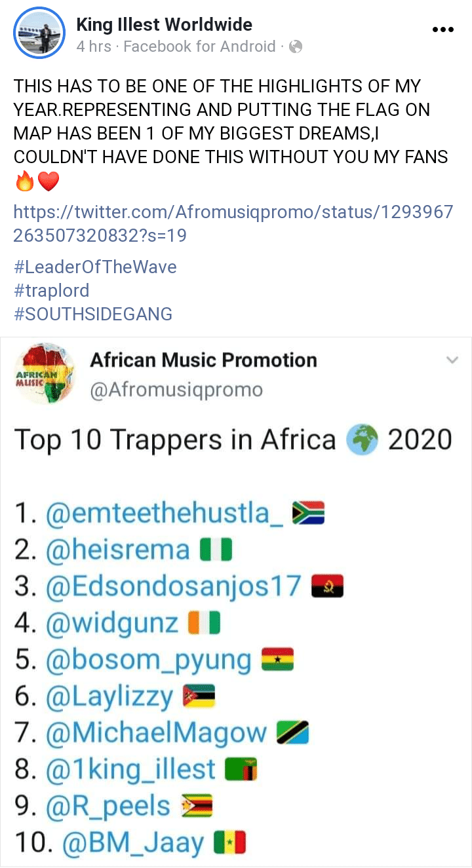The image size is (472, 868).
Task: Click the #SOUTHSIDEGANG hashtag
Action: click(x=92, y=314)
